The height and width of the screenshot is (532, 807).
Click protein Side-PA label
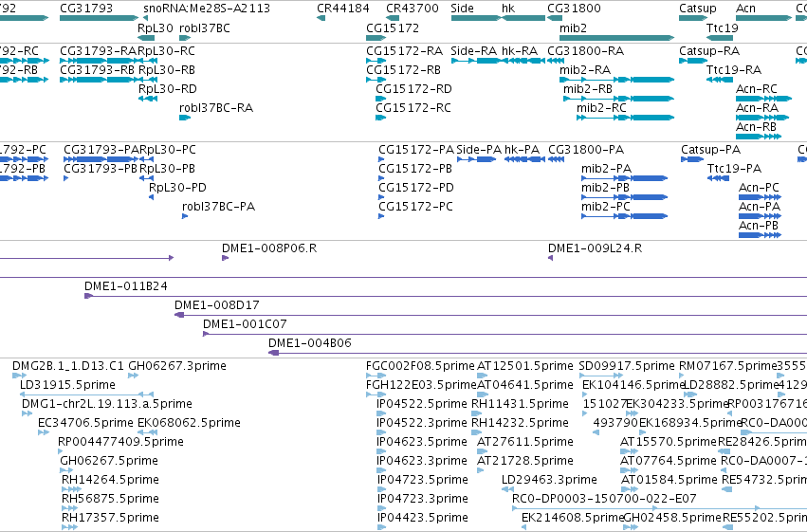coord(479,150)
